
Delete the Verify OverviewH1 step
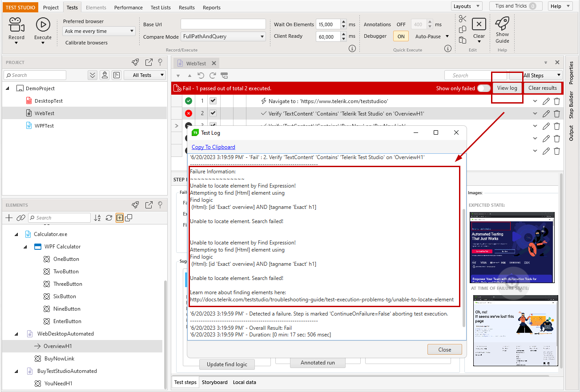557,113
